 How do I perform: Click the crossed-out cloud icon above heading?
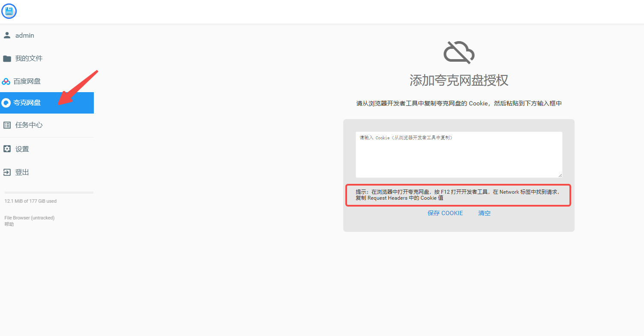click(x=458, y=53)
